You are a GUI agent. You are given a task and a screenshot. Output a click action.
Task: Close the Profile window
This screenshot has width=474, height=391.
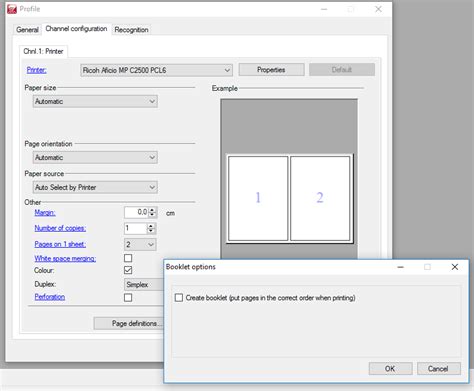tap(378, 9)
